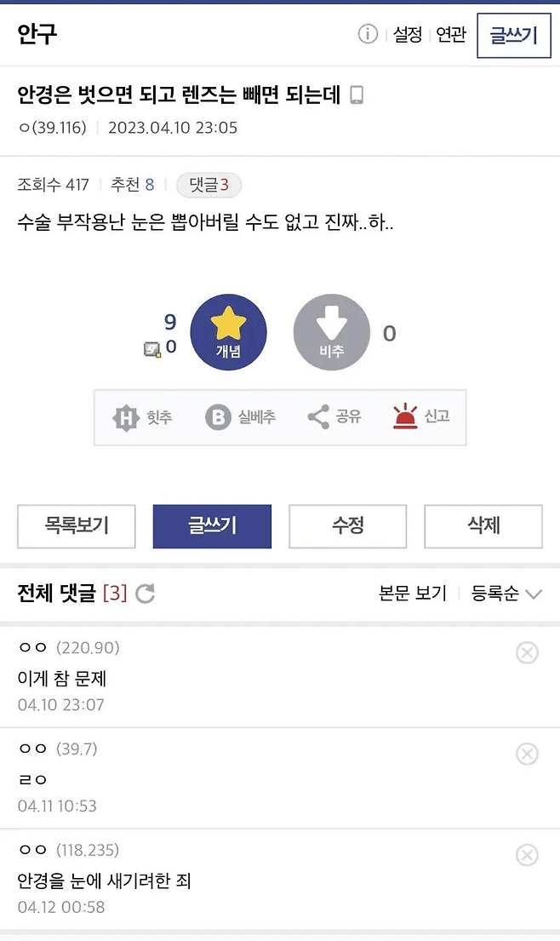
Task: Open the 설정 settings menu
Action: [406, 35]
